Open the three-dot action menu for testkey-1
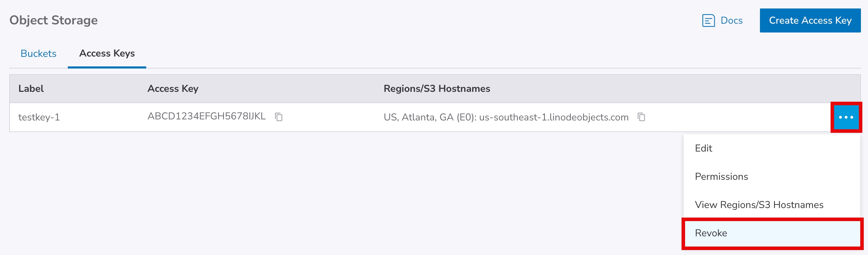The image size is (868, 255). [x=846, y=117]
